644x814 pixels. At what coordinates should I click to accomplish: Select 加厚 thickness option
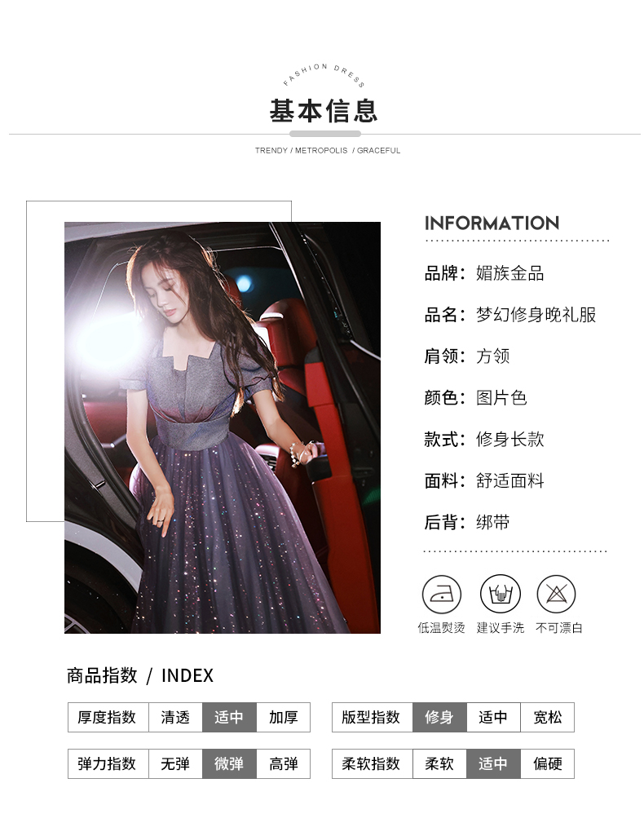coord(284,718)
